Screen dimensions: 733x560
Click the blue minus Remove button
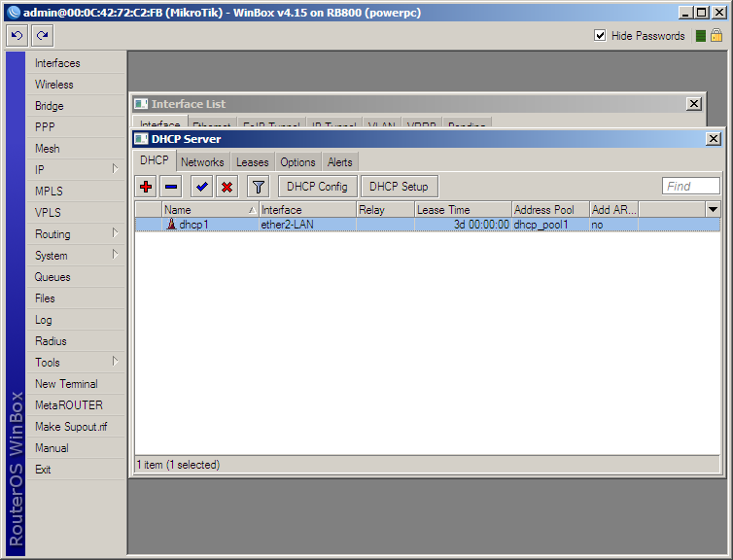click(171, 187)
